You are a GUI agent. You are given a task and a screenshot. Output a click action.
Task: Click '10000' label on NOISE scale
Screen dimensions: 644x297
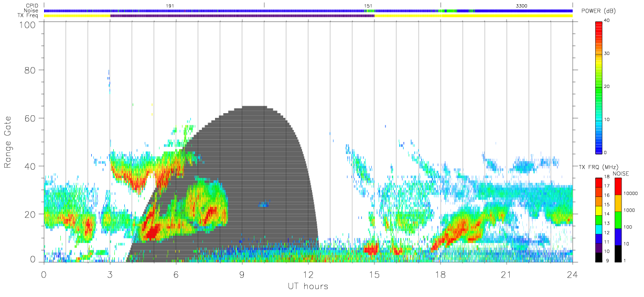630,193
